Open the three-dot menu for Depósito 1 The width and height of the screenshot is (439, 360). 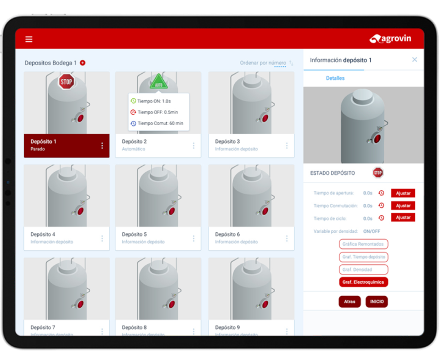(x=102, y=146)
